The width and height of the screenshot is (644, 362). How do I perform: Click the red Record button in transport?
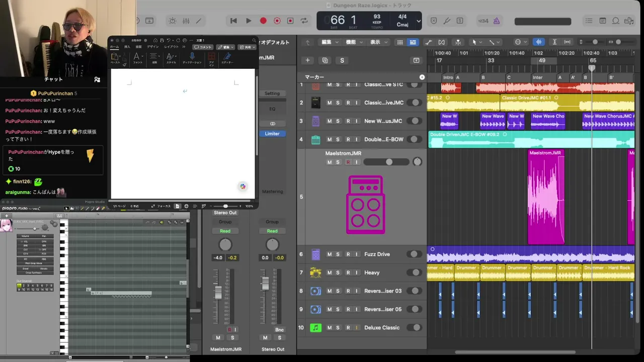tap(263, 21)
